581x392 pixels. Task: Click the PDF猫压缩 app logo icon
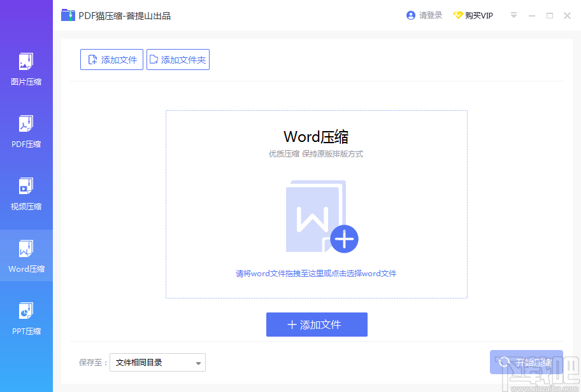pos(68,15)
